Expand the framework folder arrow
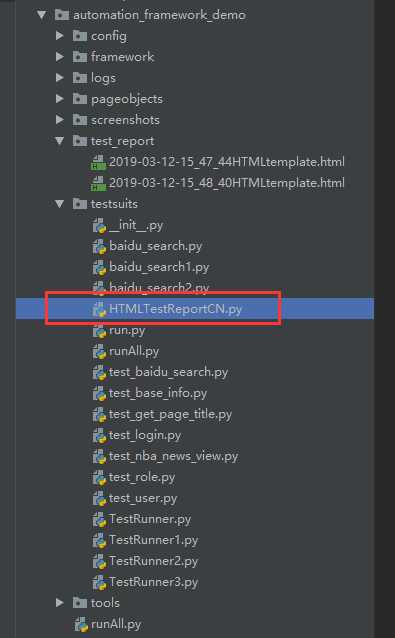Image resolution: width=395 pixels, height=638 pixels. [x=60, y=57]
